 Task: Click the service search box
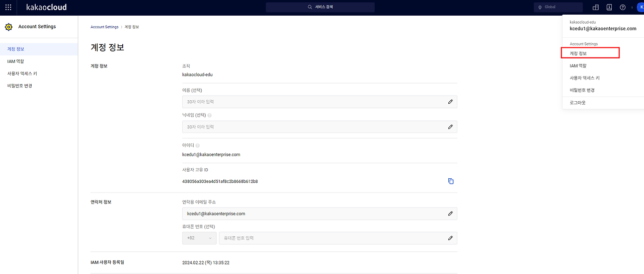coord(320,7)
